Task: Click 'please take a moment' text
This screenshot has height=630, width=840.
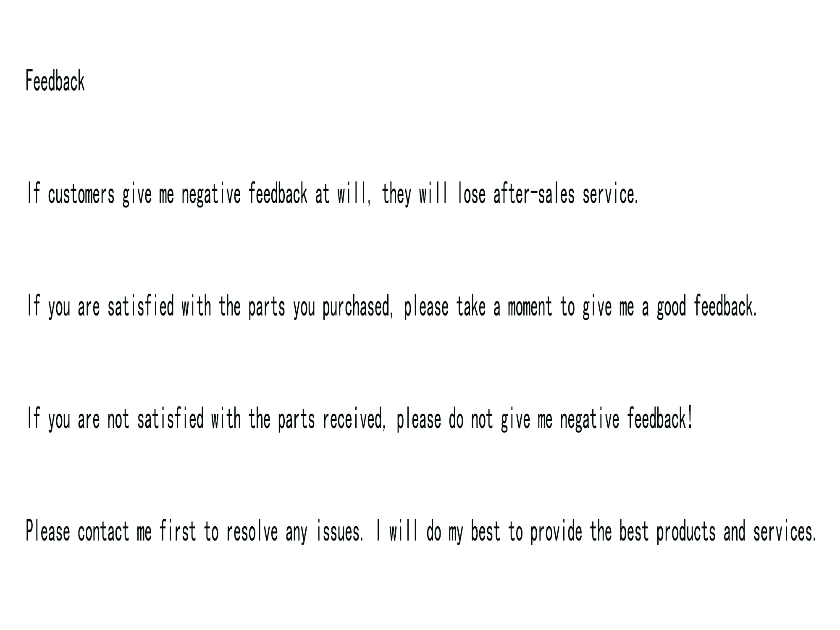Action: coord(478,307)
